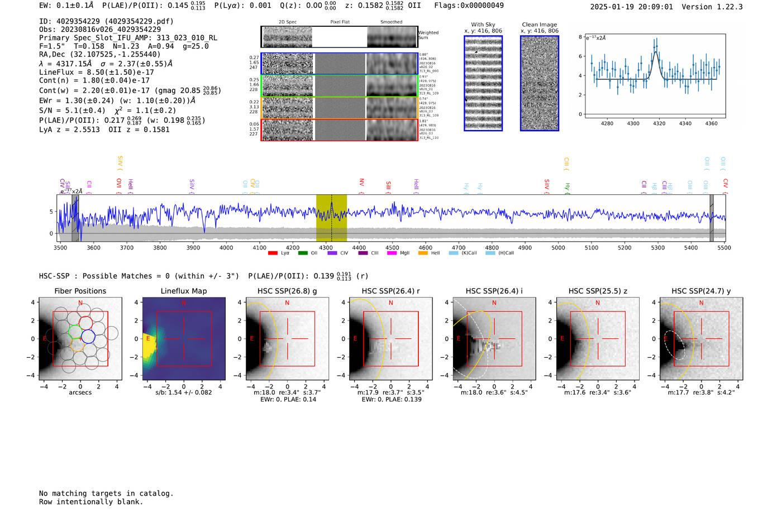The image size is (782, 532).
Task: Click the (K)CaII legend swatch
Action: [454, 253]
